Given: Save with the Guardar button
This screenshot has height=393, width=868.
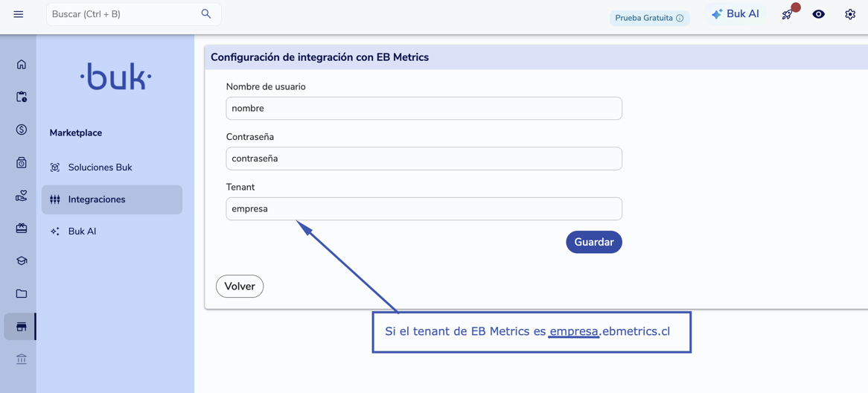Looking at the screenshot, I should point(594,243).
